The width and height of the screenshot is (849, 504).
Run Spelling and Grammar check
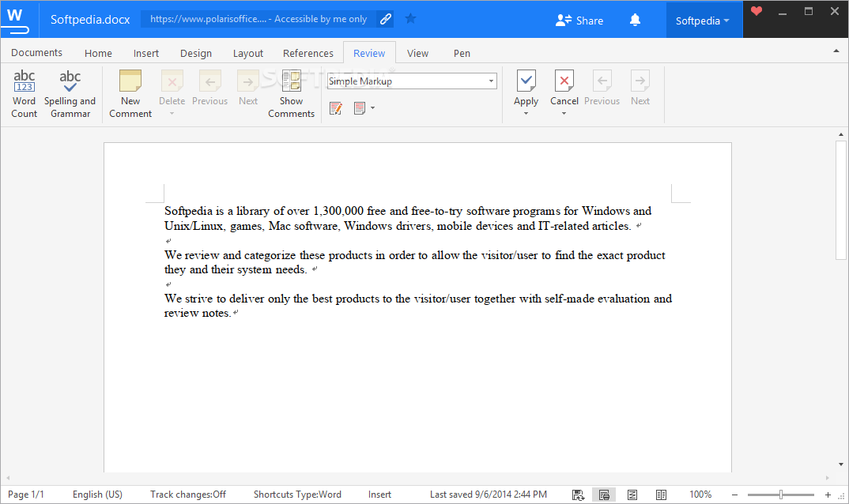70,94
